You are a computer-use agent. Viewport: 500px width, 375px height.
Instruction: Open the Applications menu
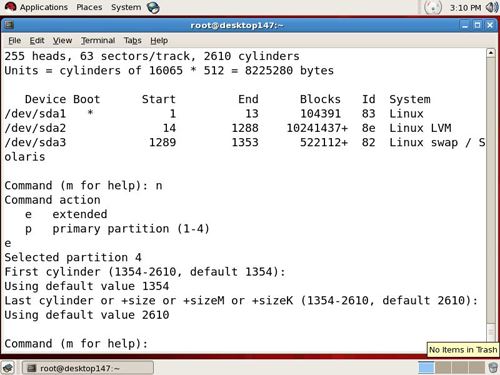point(44,7)
